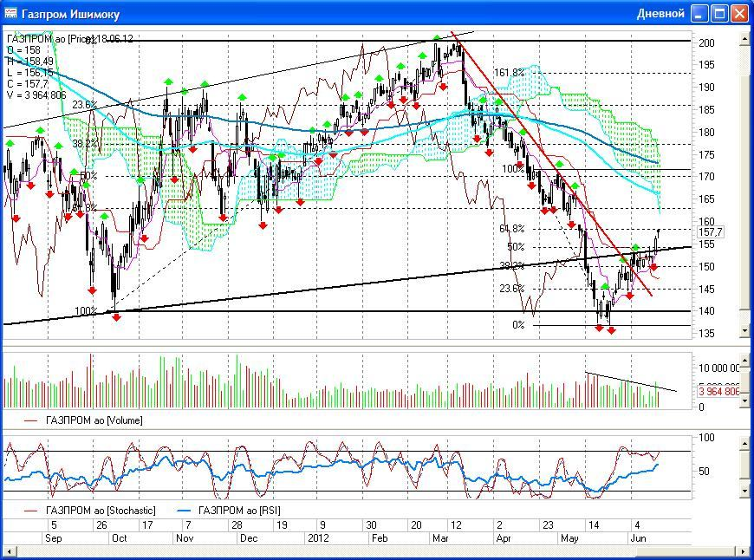
Task: Click the 'Dec' month label on time axis
Action: (249, 537)
